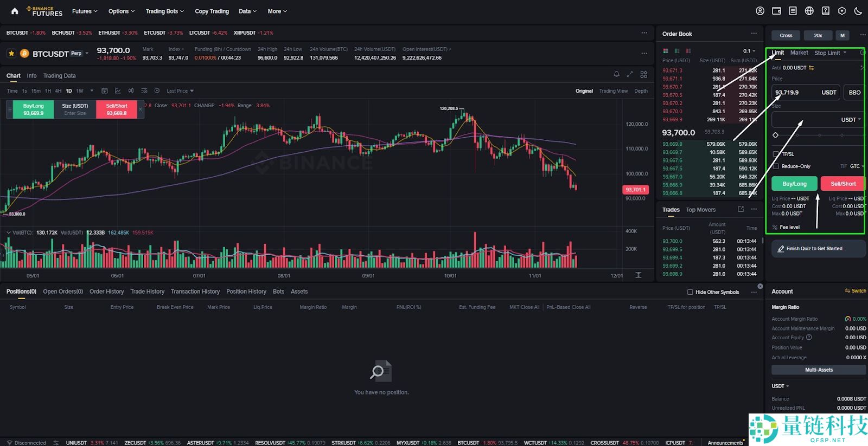Click the Multi-Assets button
Viewport: 868px width, 446px height.
pos(819,370)
